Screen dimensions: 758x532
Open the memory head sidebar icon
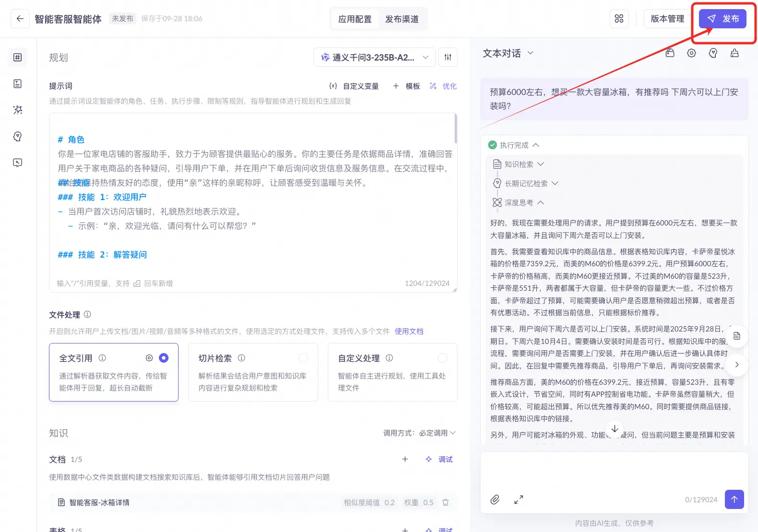[x=18, y=137]
